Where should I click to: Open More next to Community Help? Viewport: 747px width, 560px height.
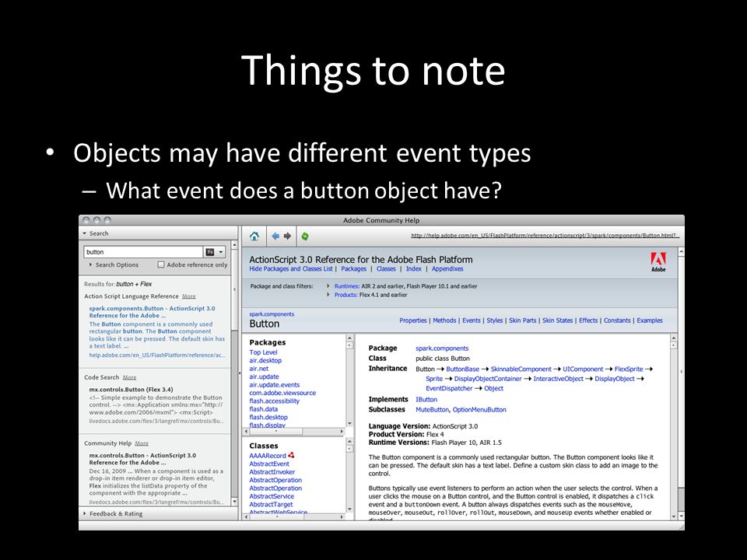tap(142, 443)
